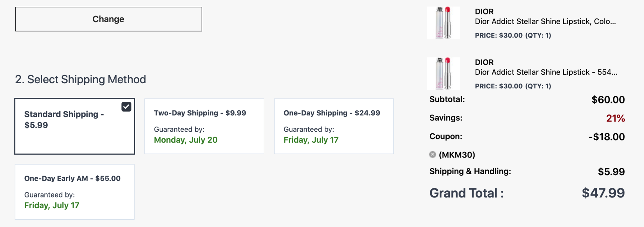
Task: Click the checkmark on Standard Shipping
Action: pyautogui.click(x=126, y=107)
